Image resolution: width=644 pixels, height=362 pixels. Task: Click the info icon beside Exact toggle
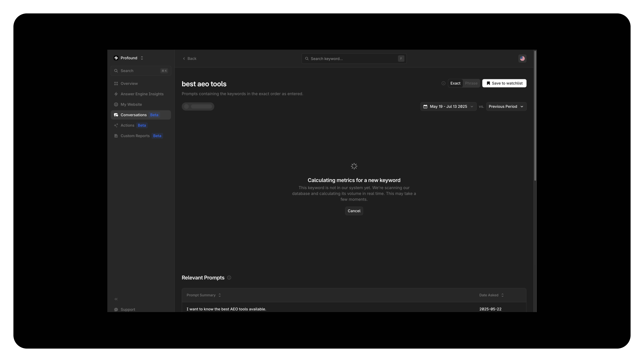443,83
